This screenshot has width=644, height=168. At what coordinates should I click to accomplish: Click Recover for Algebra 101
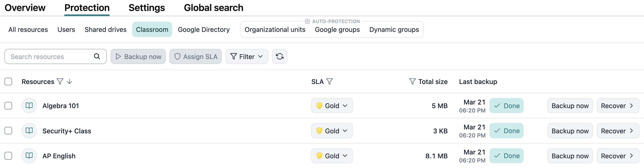tap(618, 106)
